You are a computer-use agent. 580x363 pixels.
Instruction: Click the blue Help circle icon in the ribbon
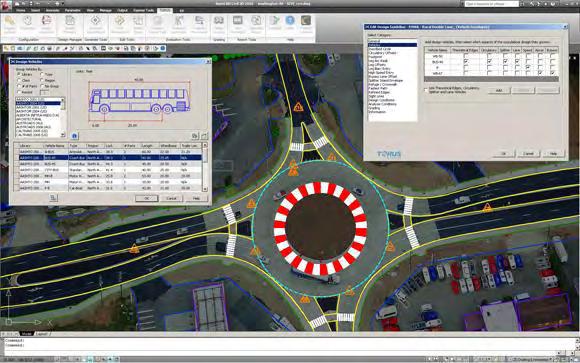[x=290, y=21]
